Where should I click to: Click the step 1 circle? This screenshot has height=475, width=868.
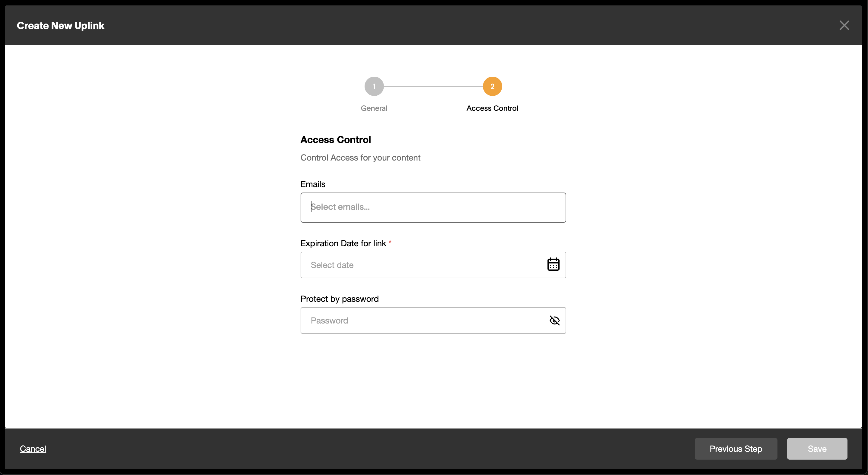374,86
